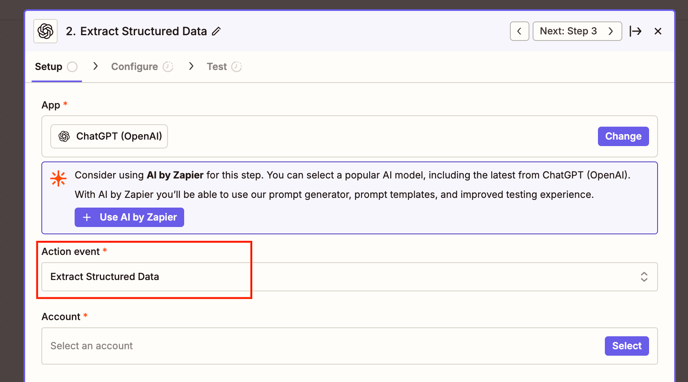The width and height of the screenshot is (688, 382).
Task: Go to previous step with left chevron
Action: pyautogui.click(x=520, y=31)
